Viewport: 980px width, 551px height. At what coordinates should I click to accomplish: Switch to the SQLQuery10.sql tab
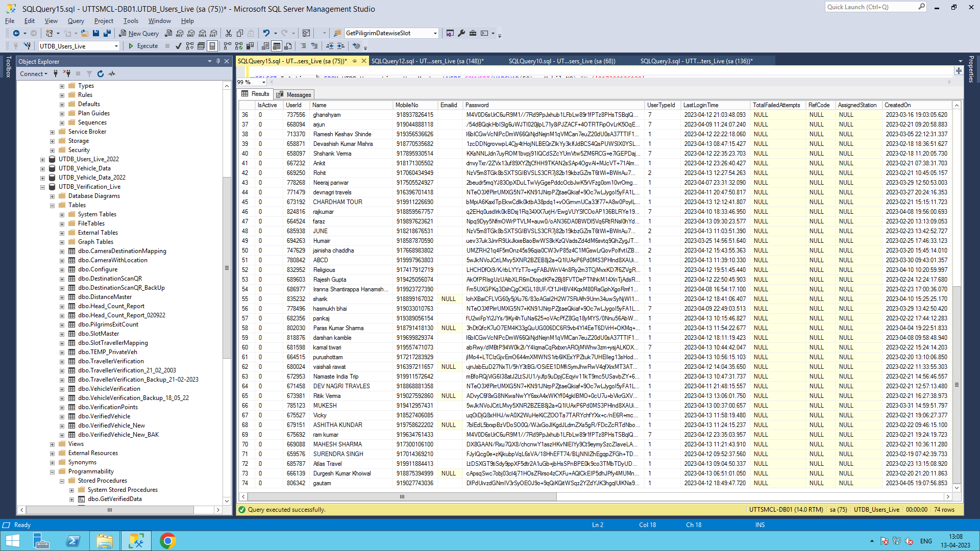[x=561, y=61]
